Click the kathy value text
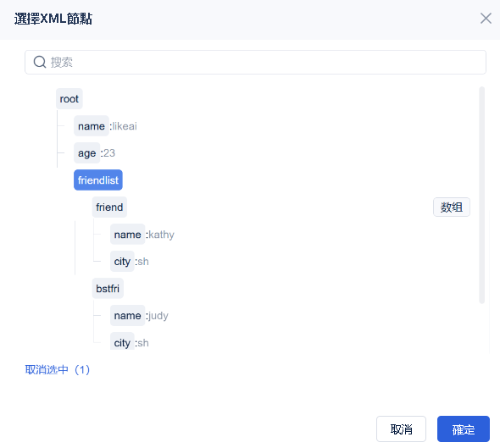The height and width of the screenshot is (448, 500). tap(161, 235)
